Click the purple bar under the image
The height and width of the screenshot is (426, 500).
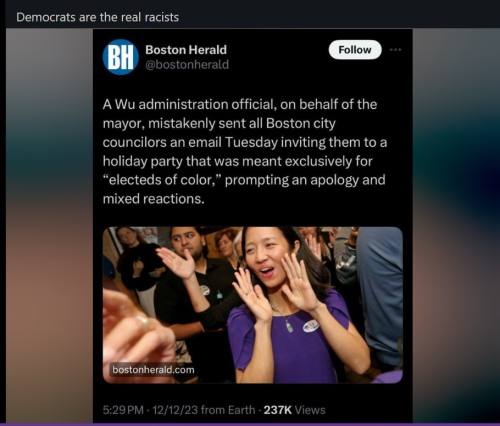(x=250, y=424)
